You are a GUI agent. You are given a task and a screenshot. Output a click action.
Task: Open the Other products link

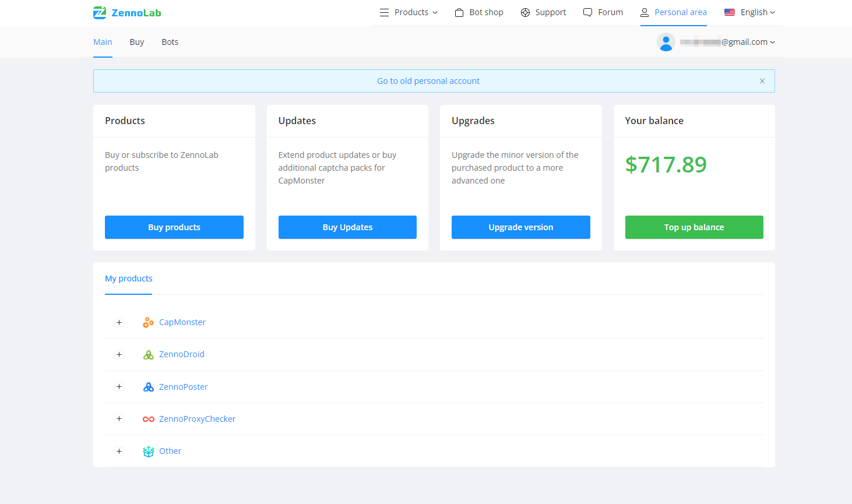click(170, 451)
